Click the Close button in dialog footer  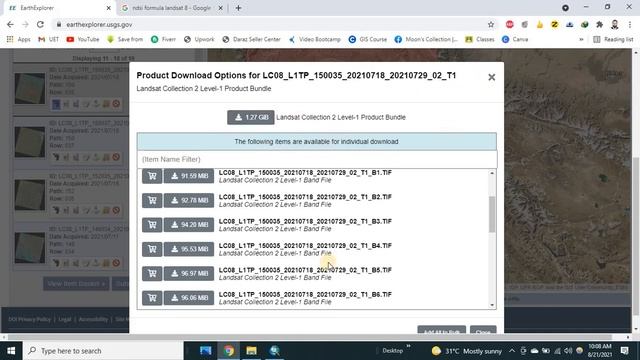click(x=483, y=330)
